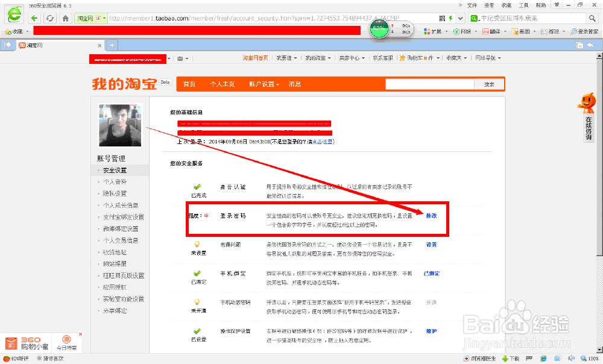Click 联系客服 in top navigation
The height and width of the screenshot is (364, 603).
click(x=383, y=58)
